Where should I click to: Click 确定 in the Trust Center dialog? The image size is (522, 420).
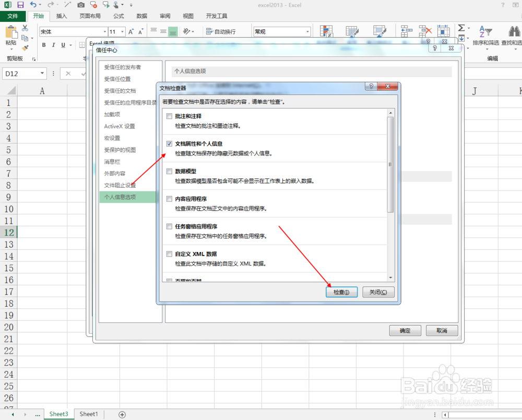click(405, 330)
